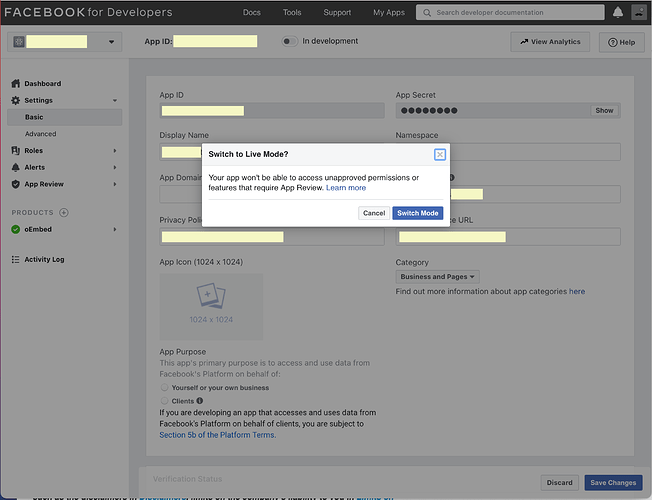Screen dimensions: 652x500
Task: Click View Analytics button
Action: [550, 42]
